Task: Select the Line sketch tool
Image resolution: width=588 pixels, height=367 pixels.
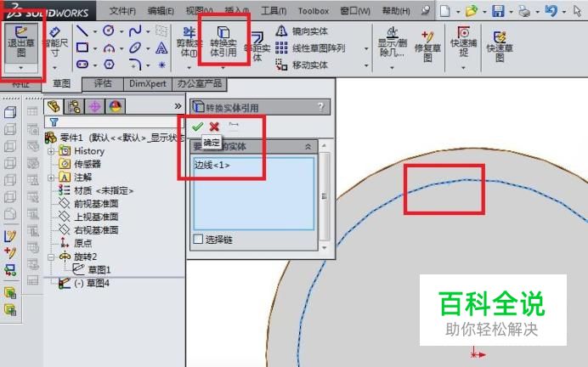Action: click(82, 31)
